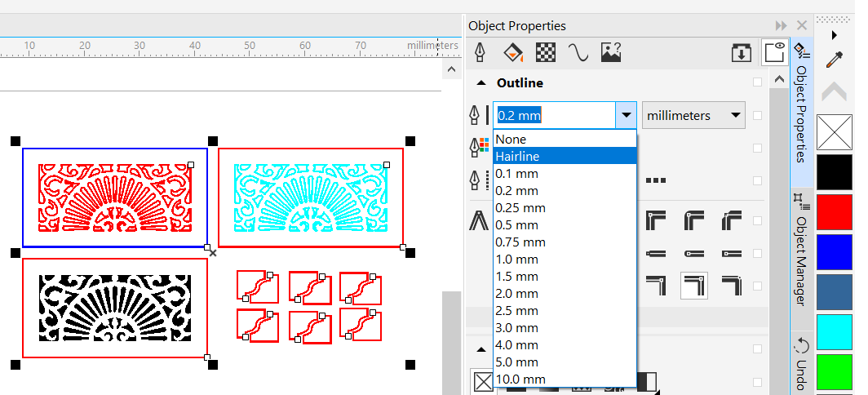Viewport: 868px width, 395px height.
Task: Open the Transparency checkerboard icon
Action: coord(545,53)
